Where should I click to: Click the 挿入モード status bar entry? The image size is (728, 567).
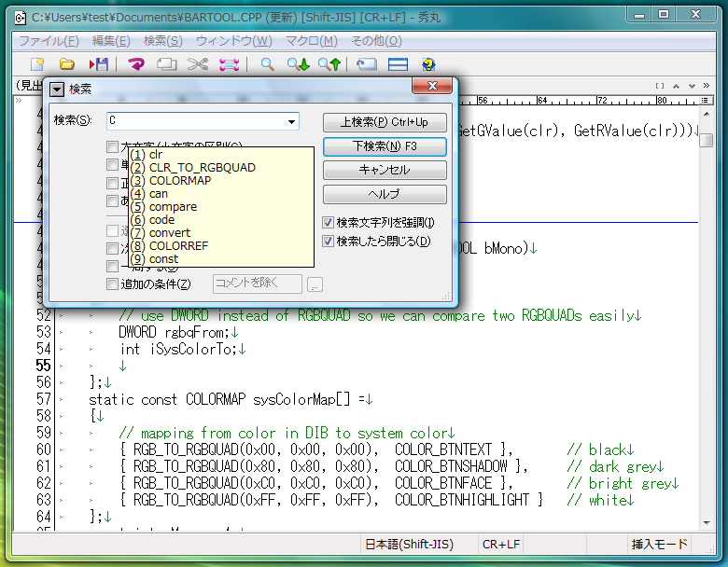(659, 545)
